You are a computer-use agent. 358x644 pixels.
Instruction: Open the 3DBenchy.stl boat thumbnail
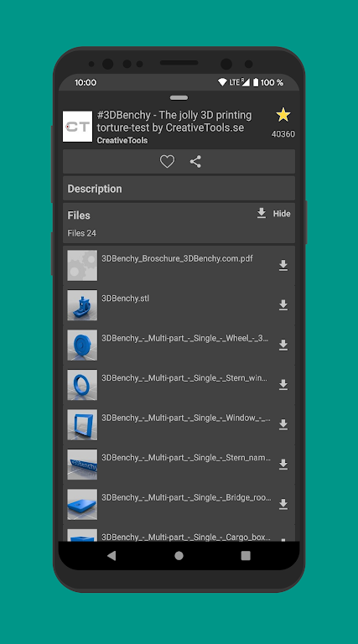(82, 305)
